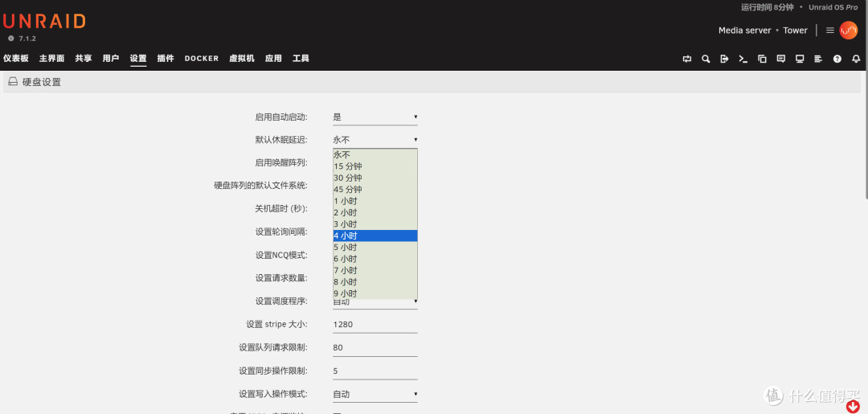
Task: Select 3 小时 from the list
Action: pyautogui.click(x=375, y=224)
